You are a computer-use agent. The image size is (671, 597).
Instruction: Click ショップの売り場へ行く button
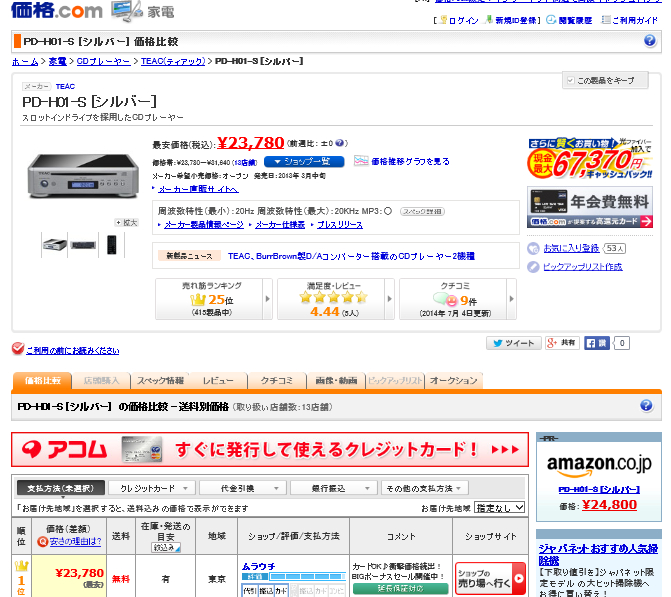[x=490, y=579]
